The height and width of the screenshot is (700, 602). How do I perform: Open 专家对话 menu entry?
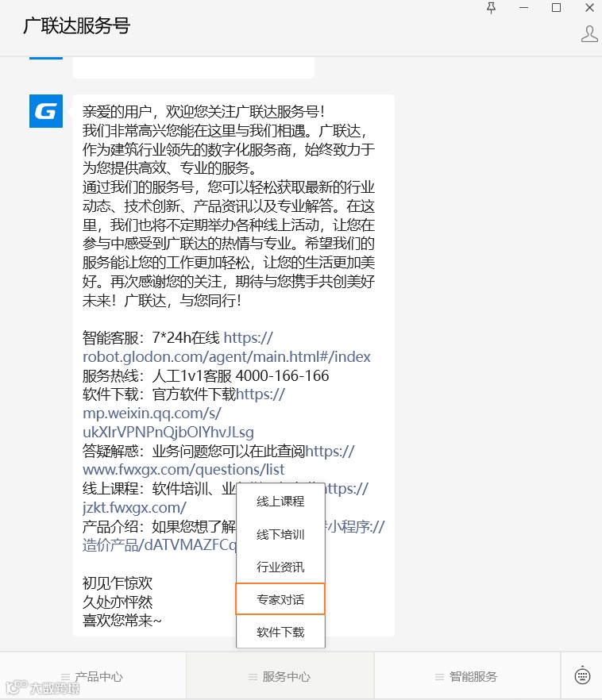(x=280, y=599)
